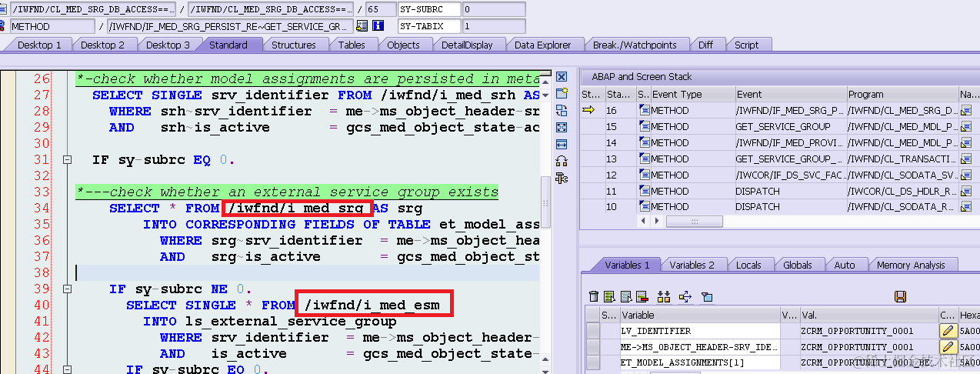Click navigation icon in stack row 10
The width and height of the screenshot is (980, 374).
[966, 207]
